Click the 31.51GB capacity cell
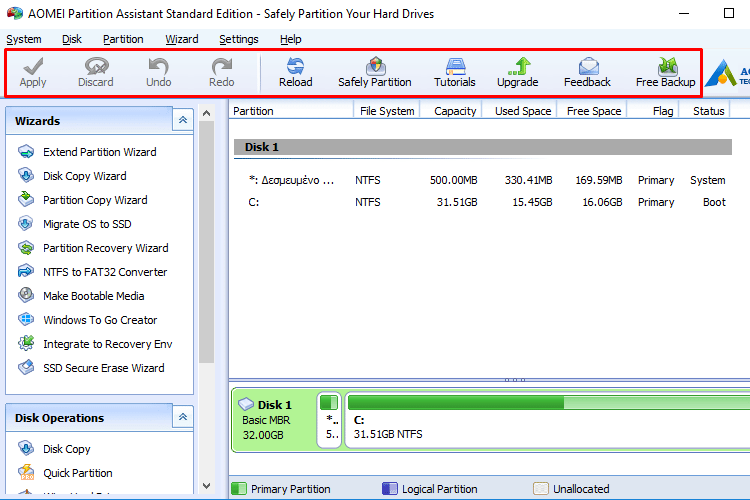Image resolution: width=750 pixels, height=500 pixels. (457, 202)
